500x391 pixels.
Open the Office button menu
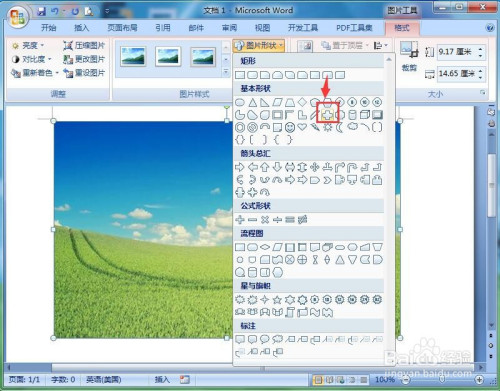click(x=18, y=17)
